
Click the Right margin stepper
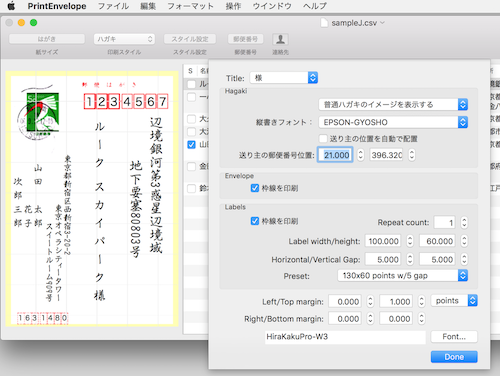pos(370,319)
